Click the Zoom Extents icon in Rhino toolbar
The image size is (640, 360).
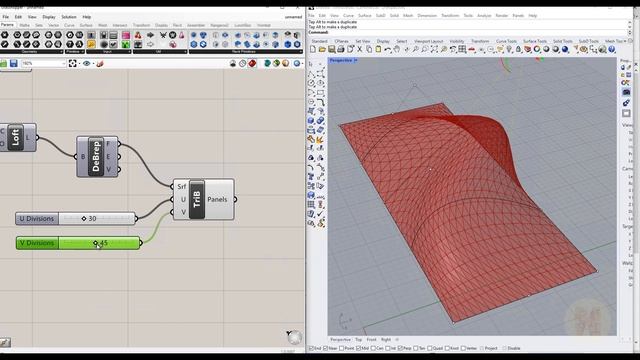point(434,49)
